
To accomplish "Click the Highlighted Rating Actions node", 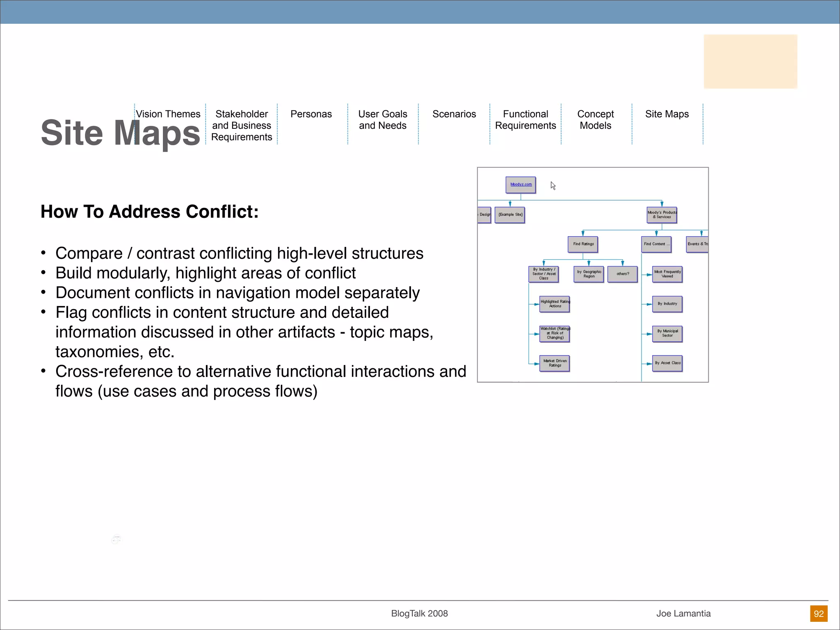I will click(555, 304).
